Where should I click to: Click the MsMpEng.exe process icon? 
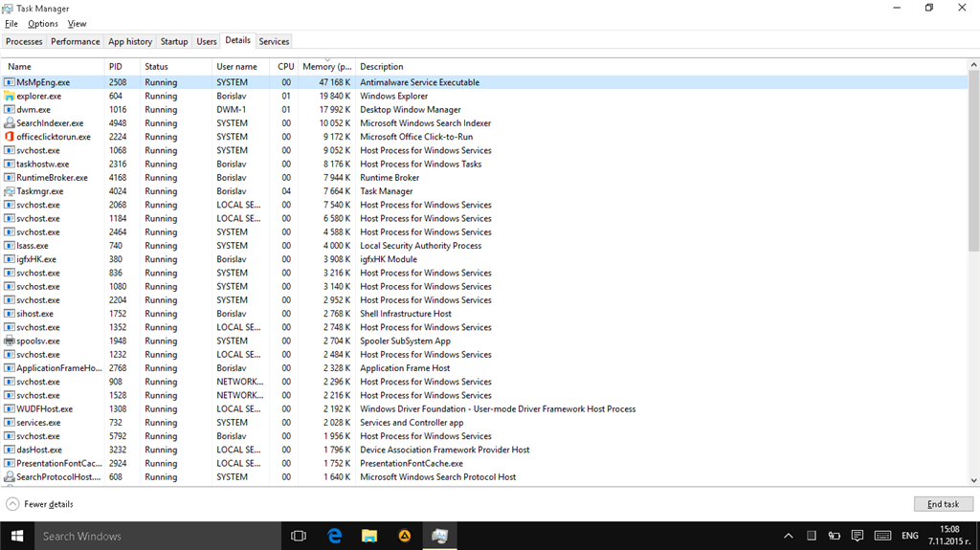10,82
